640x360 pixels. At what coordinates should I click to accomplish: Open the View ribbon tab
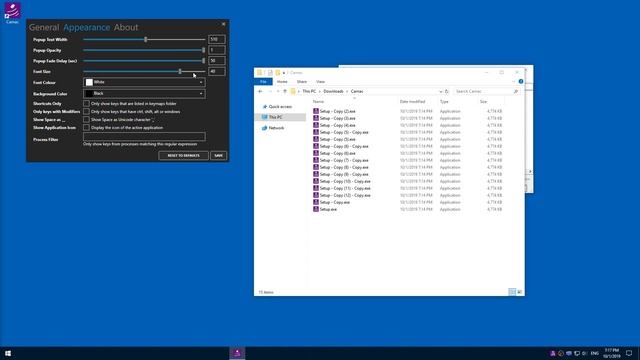point(320,82)
